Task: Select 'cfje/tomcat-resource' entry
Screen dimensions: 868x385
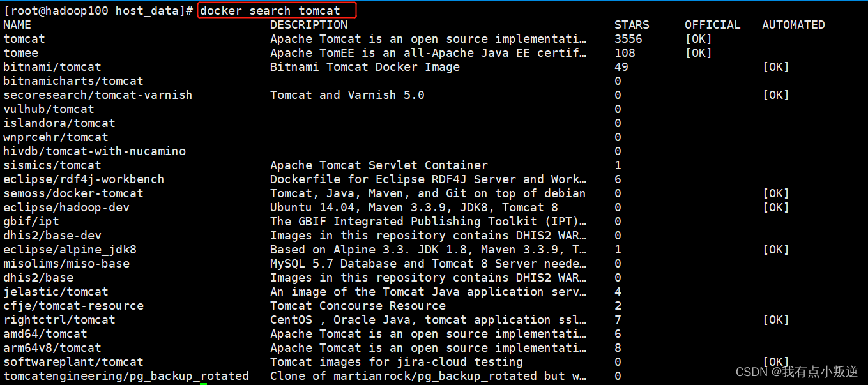Action: point(73,306)
